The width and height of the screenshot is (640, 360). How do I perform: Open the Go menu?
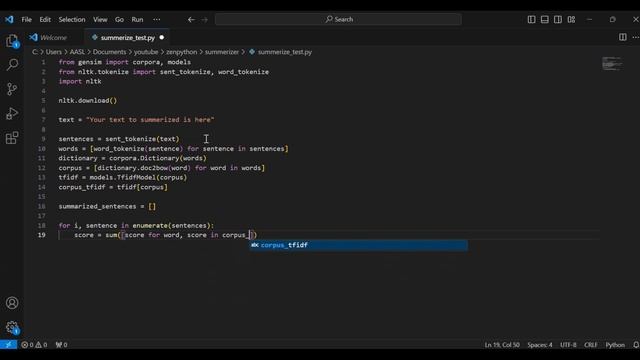[x=119, y=19]
